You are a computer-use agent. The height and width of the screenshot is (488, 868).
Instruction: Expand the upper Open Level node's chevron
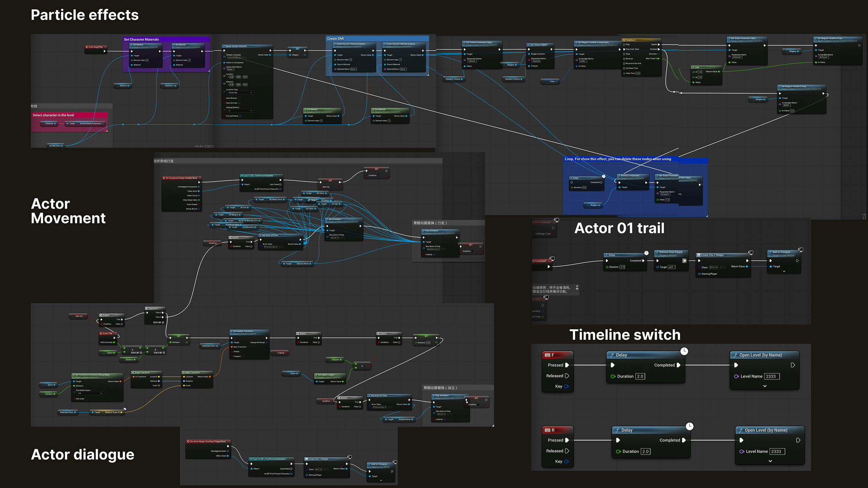pyautogui.click(x=765, y=386)
